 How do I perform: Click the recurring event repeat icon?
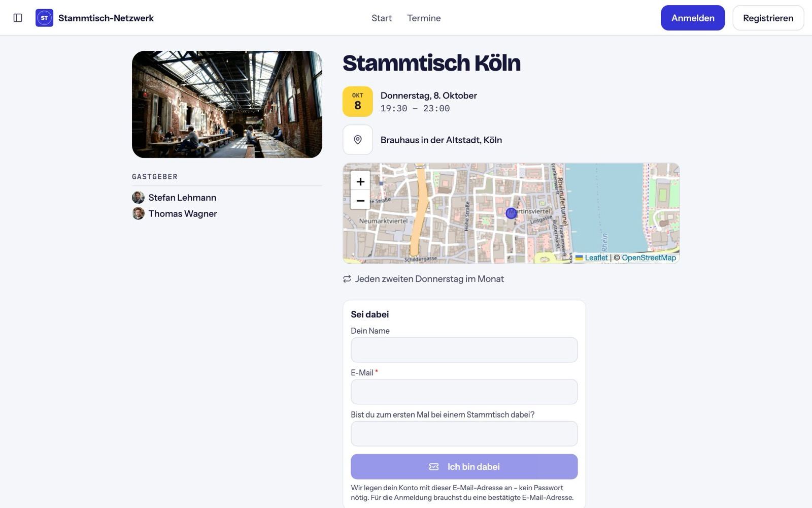[347, 279]
